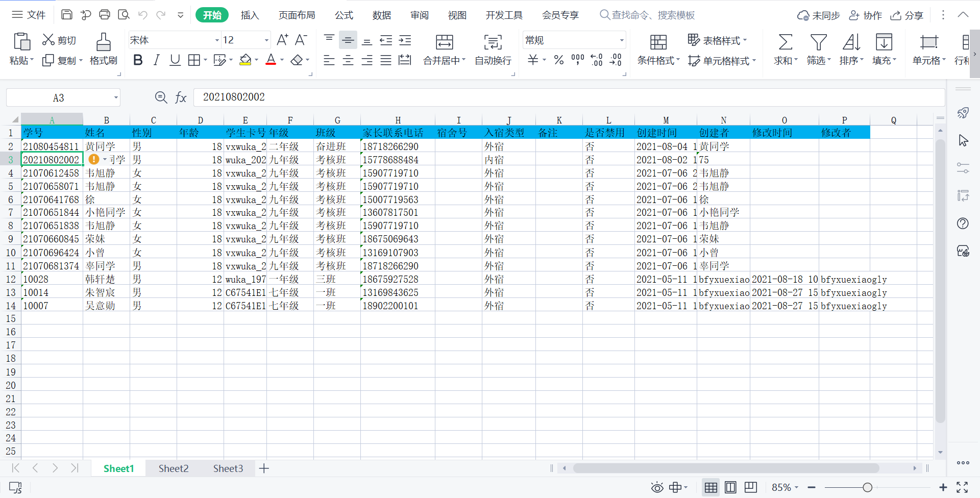Image resolution: width=980 pixels, height=498 pixels.
Task: Click the Decrease Indent icon
Action: [386, 40]
